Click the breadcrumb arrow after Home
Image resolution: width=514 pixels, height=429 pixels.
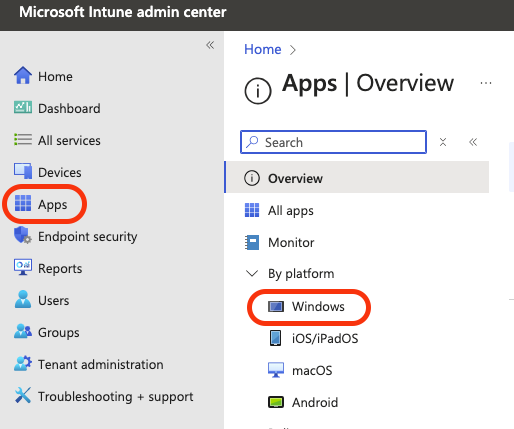tap(293, 50)
